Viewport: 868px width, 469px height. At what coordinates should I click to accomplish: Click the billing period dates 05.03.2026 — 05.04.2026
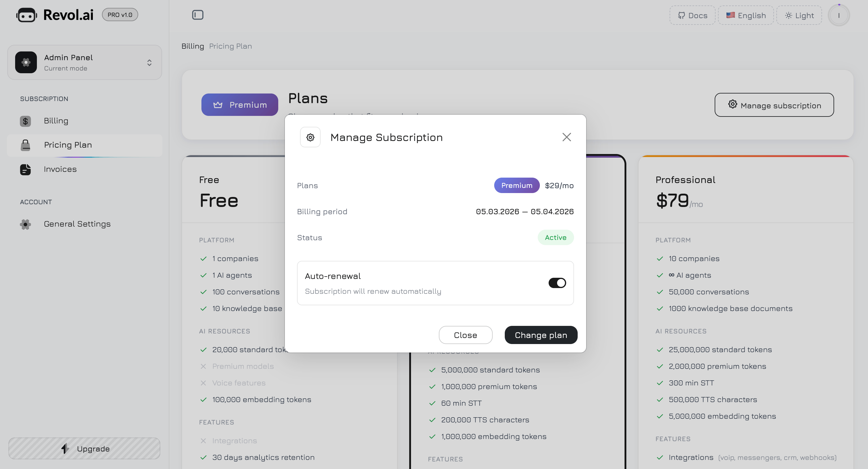pyautogui.click(x=525, y=212)
